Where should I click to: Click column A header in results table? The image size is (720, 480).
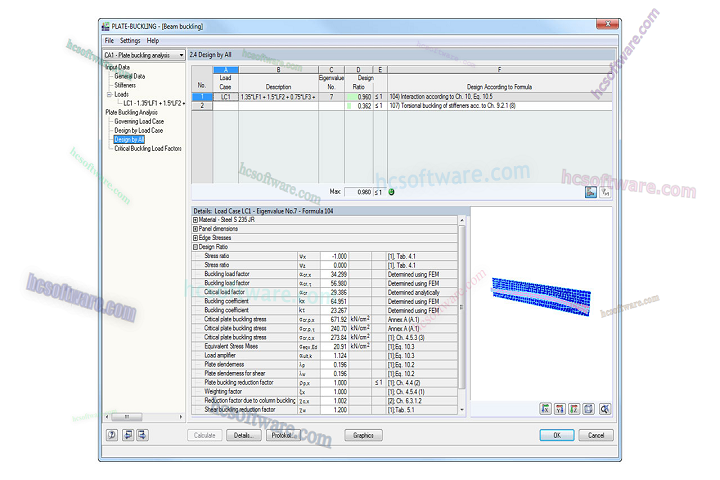coord(225,70)
